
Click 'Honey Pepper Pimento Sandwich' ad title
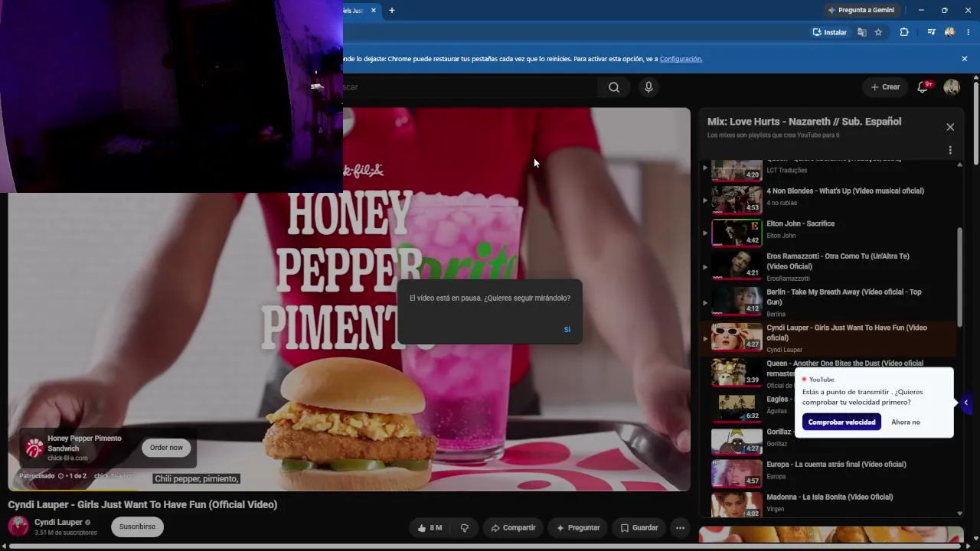pyautogui.click(x=84, y=443)
